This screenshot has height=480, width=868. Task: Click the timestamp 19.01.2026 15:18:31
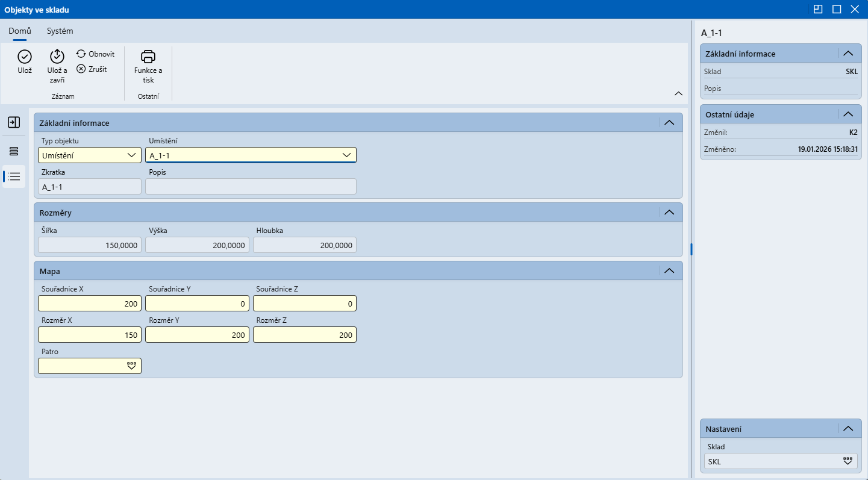(x=828, y=149)
